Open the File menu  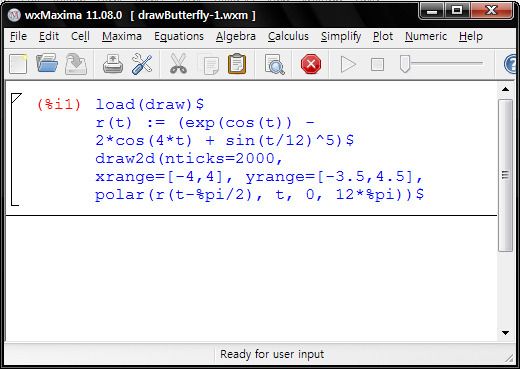click(x=18, y=36)
